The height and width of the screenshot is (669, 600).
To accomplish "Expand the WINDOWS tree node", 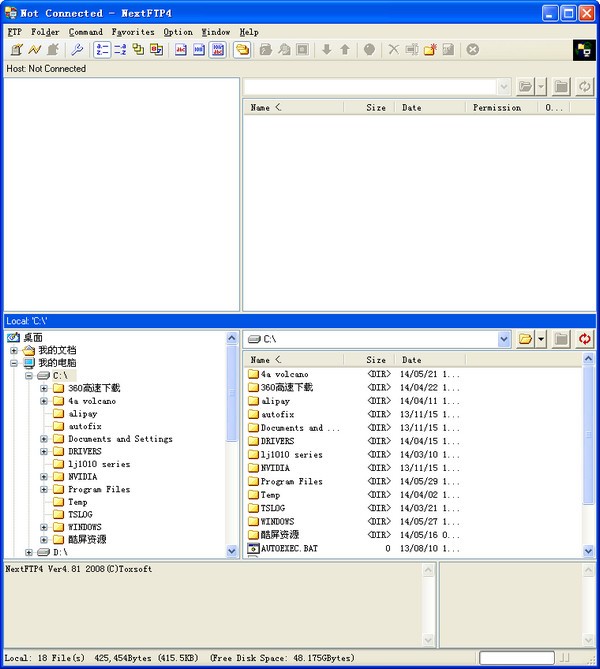I will pos(44,527).
